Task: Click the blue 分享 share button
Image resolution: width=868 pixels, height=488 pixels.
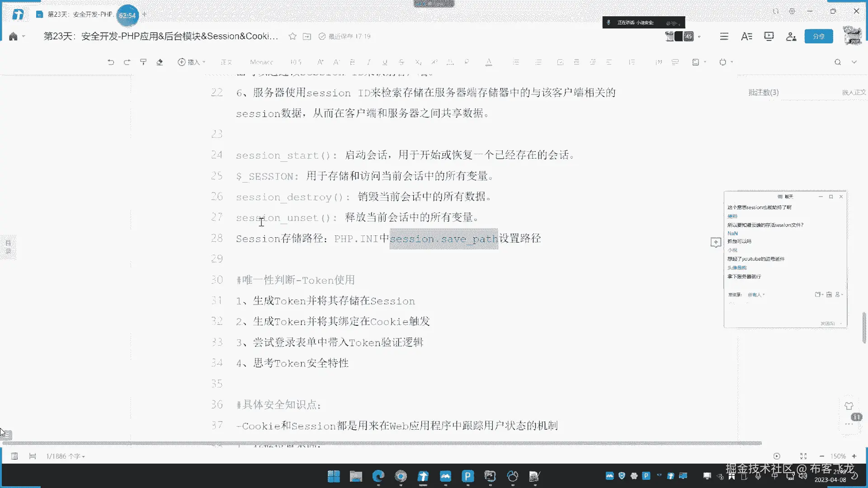Action: [818, 37]
